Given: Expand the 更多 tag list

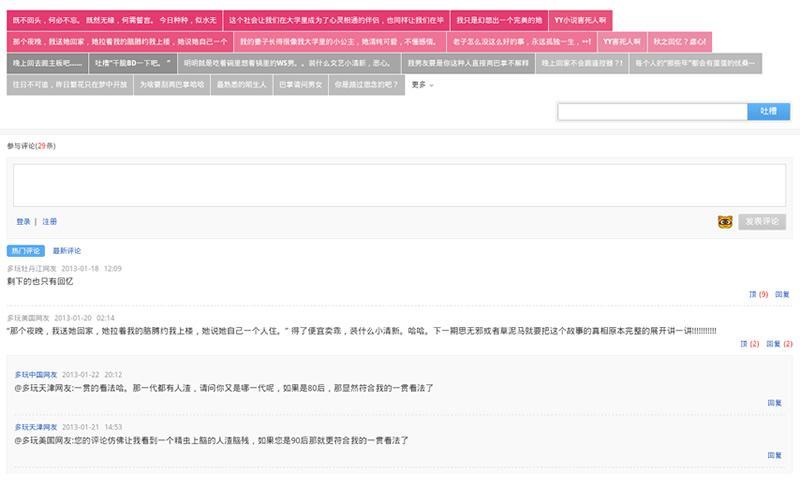Looking at the screenshot, I should coord(422,85).
